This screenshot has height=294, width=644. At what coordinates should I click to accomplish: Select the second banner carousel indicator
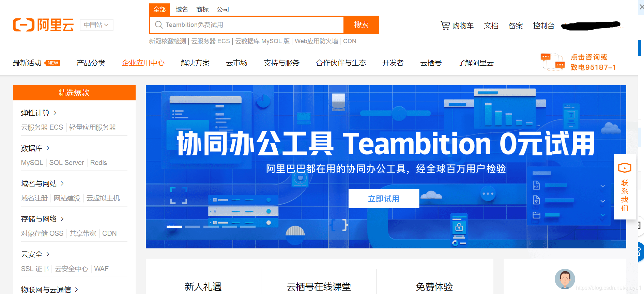[193, 227]
